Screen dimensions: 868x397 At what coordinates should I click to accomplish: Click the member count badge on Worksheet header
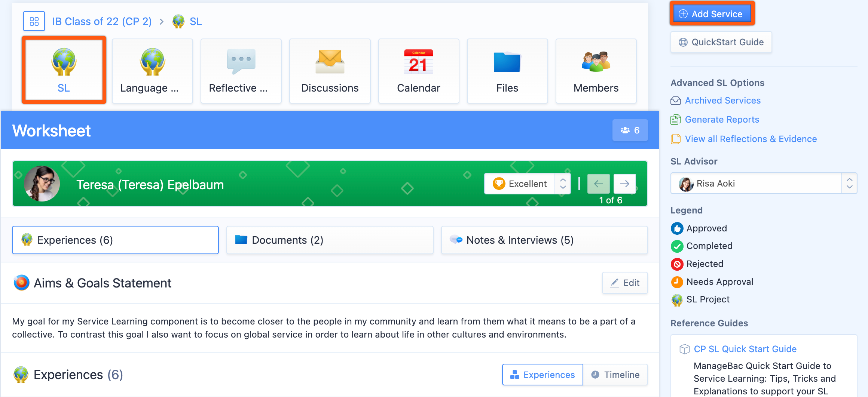pos(630,130)
